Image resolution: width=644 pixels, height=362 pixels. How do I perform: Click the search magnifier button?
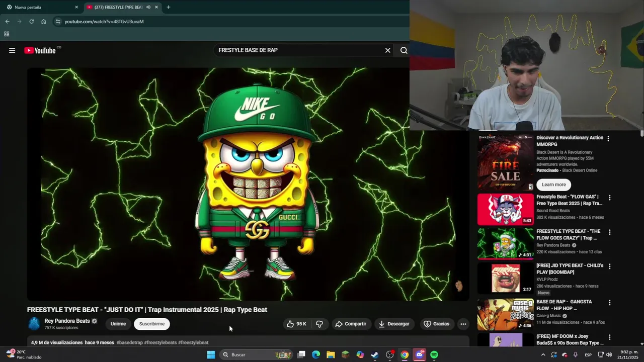pyautogui.click(x=404, y=50)
